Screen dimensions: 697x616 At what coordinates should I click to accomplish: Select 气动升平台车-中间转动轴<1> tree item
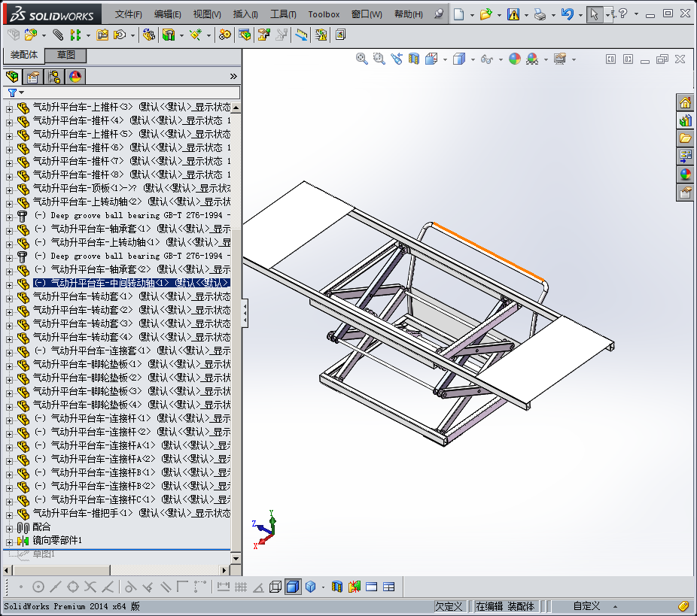(x=132, y=283)
